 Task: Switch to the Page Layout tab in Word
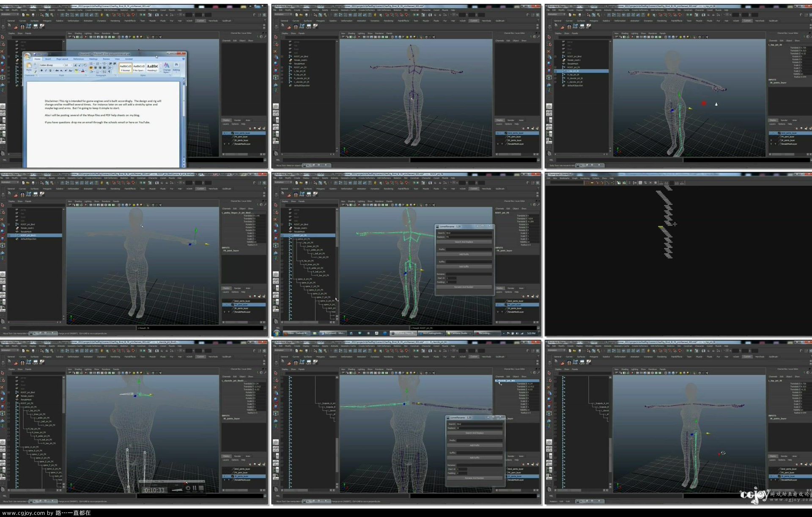pos(62,59)
